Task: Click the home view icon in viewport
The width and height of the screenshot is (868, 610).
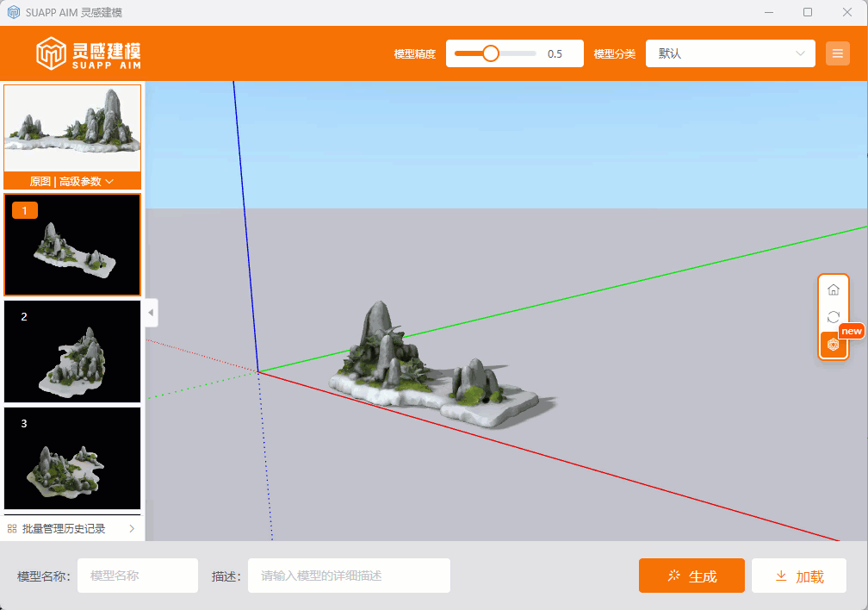Action: (833, 289)
